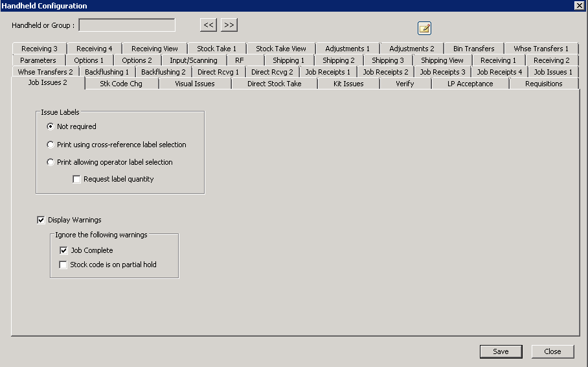
Task: Open the Input/Scanning tab
Action: 193,60
